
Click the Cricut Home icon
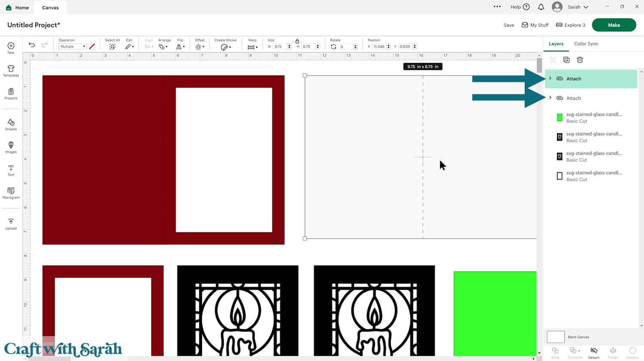[x=9, y=7]
